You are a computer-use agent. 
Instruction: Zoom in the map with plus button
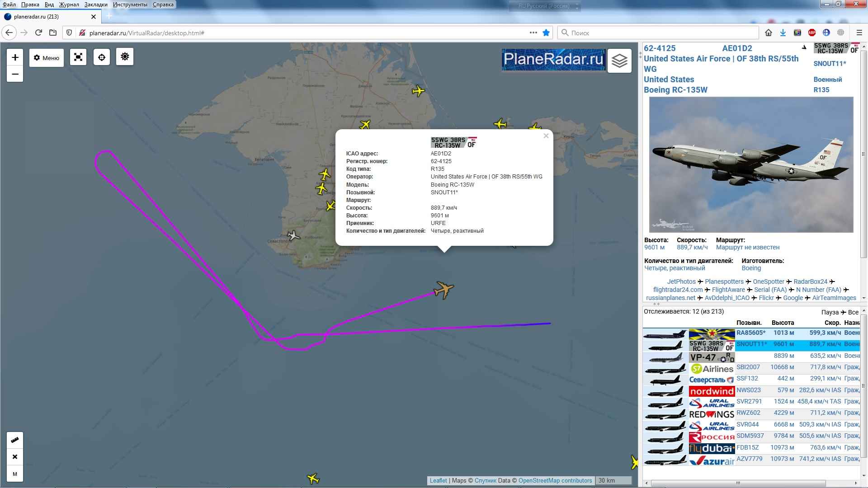pyautogui.click(x=15, y=57)
